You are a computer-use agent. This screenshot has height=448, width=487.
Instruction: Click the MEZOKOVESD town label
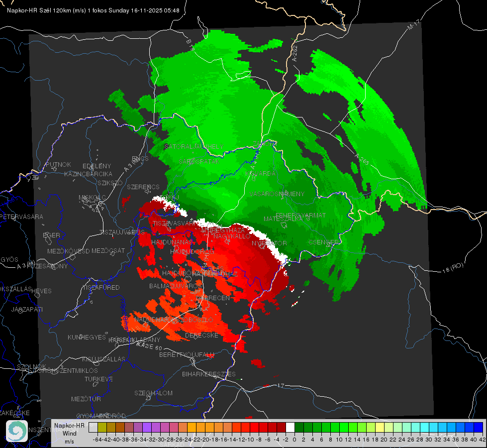click(68, 251)
